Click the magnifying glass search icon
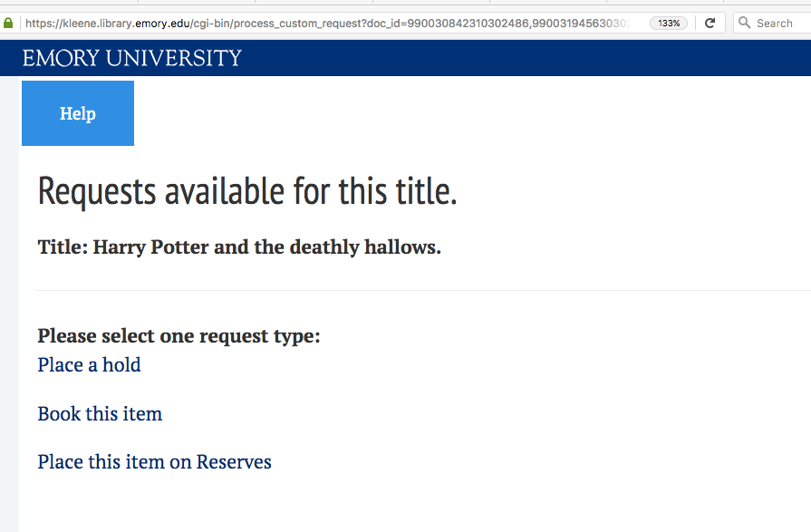 pos(744,23)
